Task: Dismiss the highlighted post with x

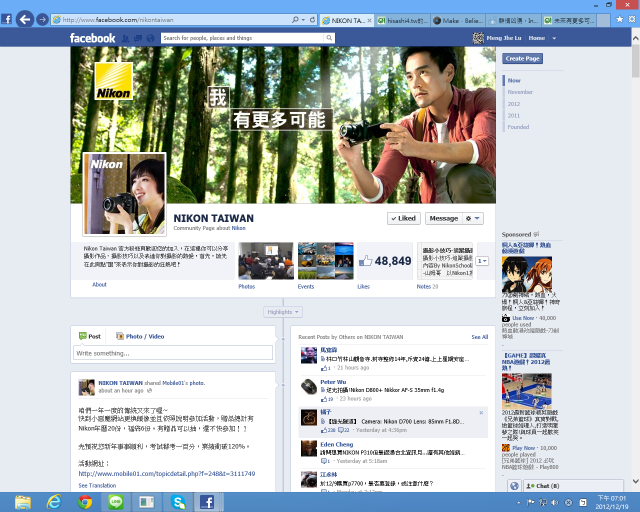Action: (481, 413)
